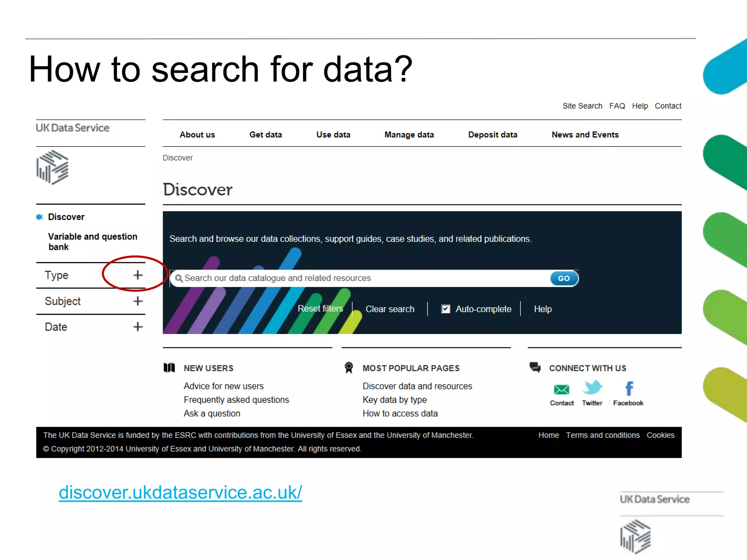
Task: Open the Facebook f icon
Action: (629, 388)
